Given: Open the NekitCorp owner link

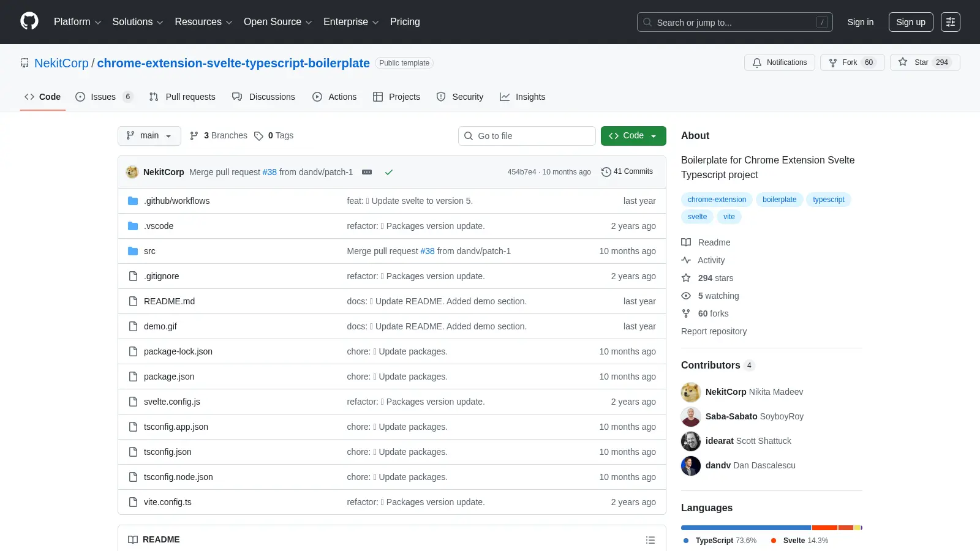Looking at the screenshot, I should pyautogui.click(x=61, y=63).
